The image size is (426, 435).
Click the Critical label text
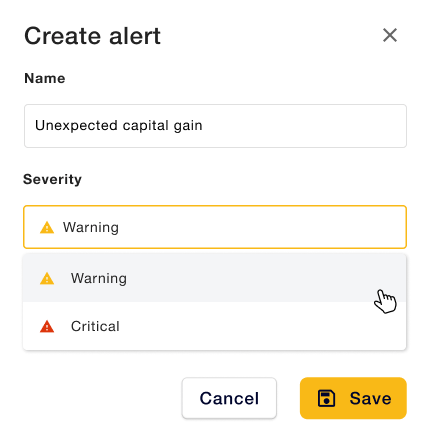95,326
